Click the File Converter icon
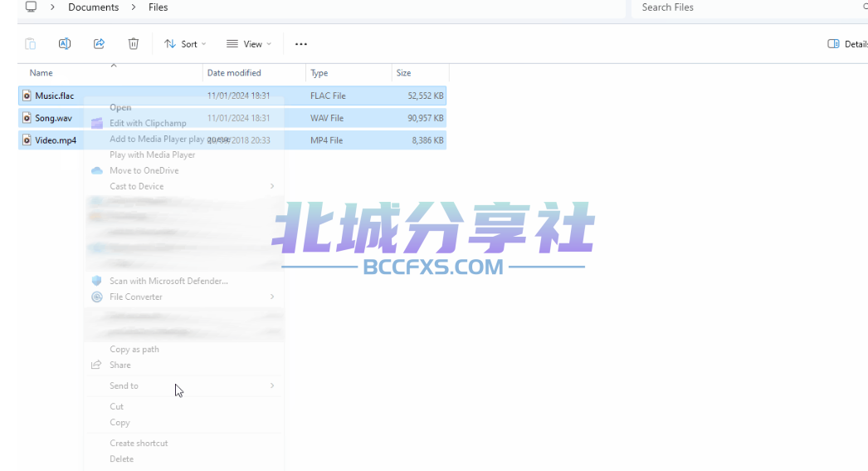Screen dimensions: 868x471 (x=97, y=297)
